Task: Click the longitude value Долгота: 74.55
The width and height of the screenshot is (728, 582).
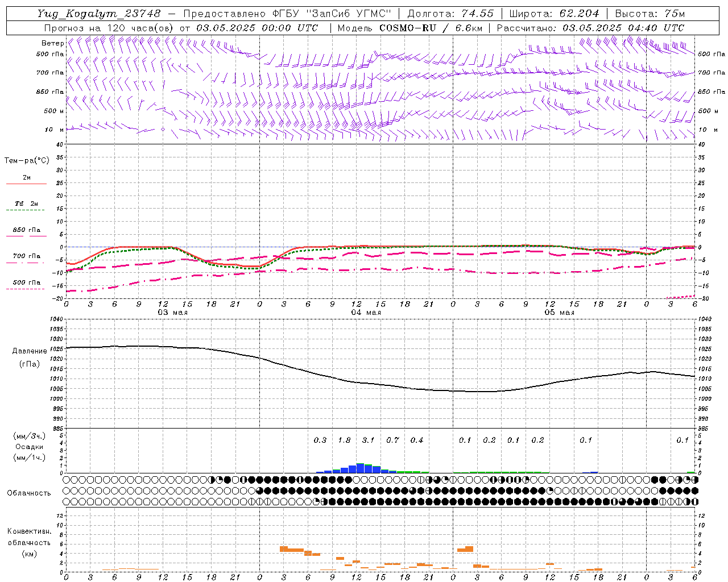Action: (x=450, y=14)
